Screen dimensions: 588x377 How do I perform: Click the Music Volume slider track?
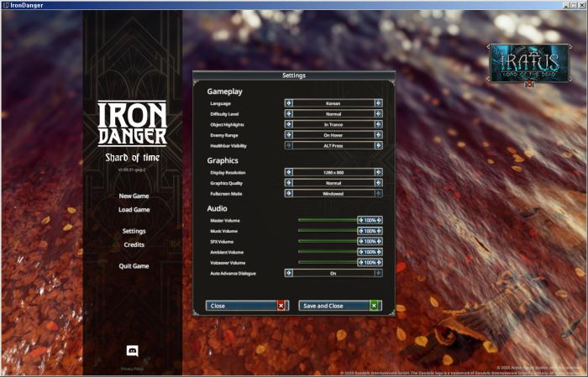coord(328,230)
